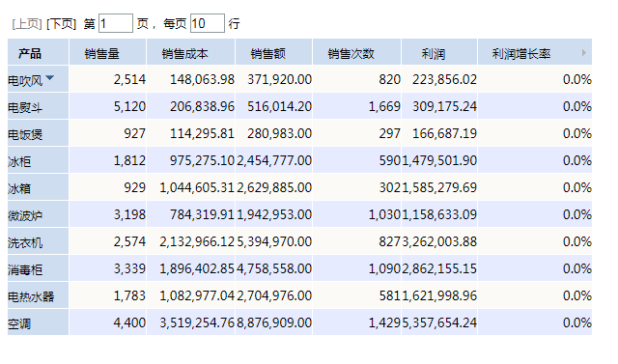Click profit cell 223,856.02
This screenshot has width=618, height=364.
tap(439, 79)
